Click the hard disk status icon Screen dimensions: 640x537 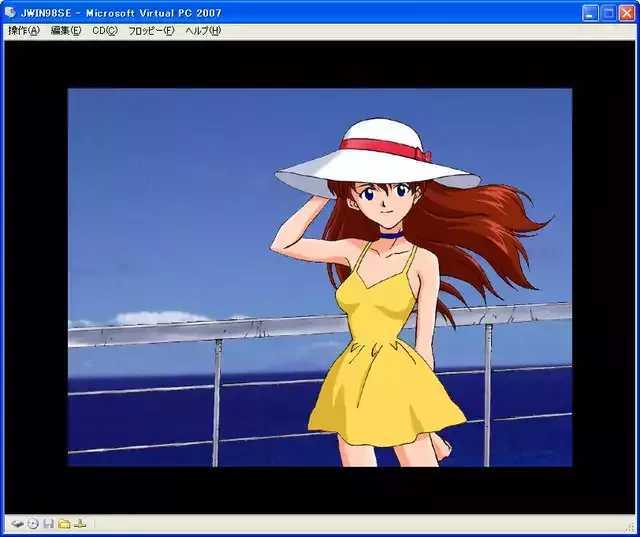tap(17, 524)
